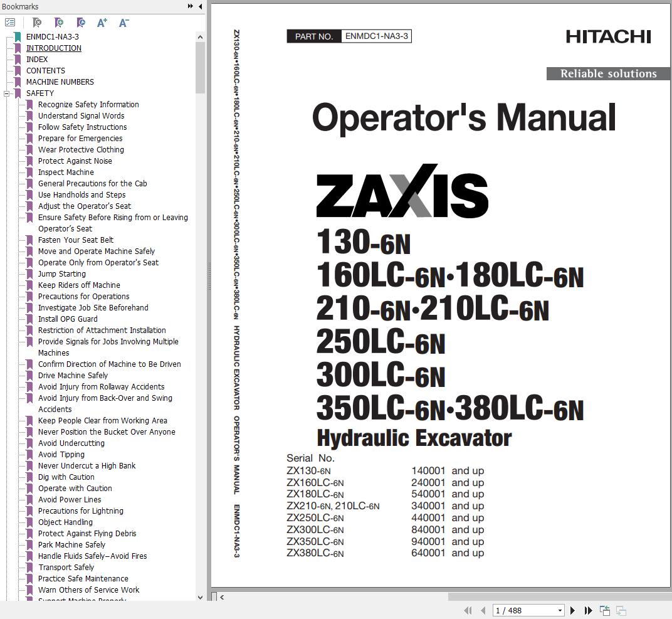The height and width of the screenshot is (619, 672).
Task: Click the Bookmarks panel title
Action: (19, 6)
